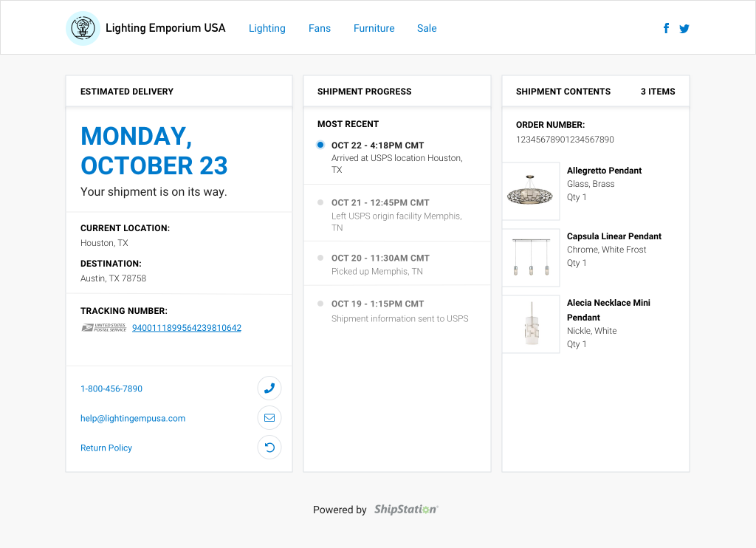Open the Lighting menu item
Image resolution: width=756 pixels, height=548 pixels.
click(267, 28)
